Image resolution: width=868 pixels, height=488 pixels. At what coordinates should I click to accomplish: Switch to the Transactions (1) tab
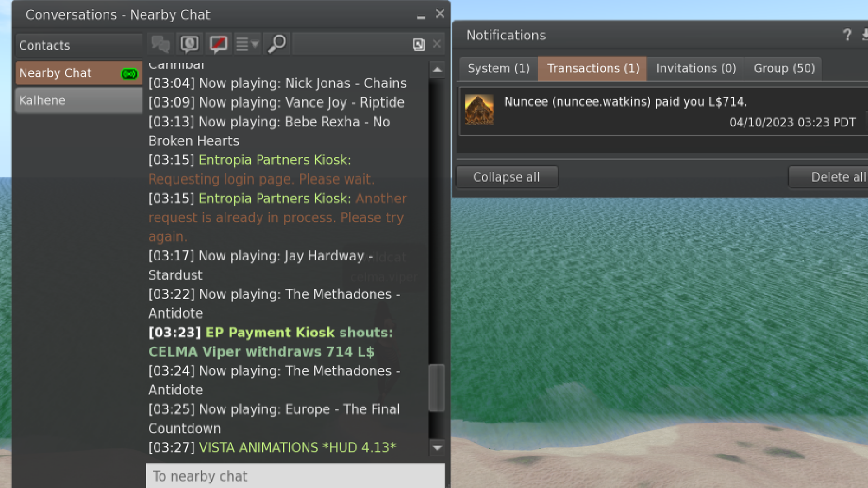pyautogui.click(x=593, y=68)
